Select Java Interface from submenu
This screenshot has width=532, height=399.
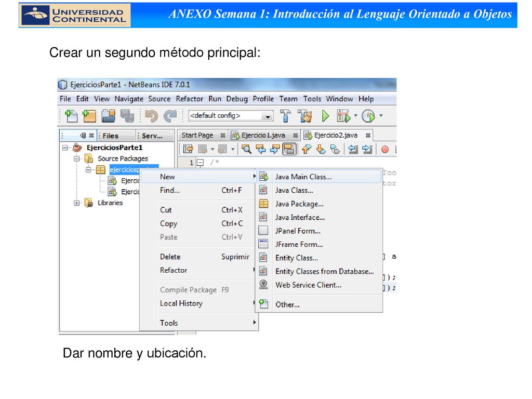pos(319,218)
